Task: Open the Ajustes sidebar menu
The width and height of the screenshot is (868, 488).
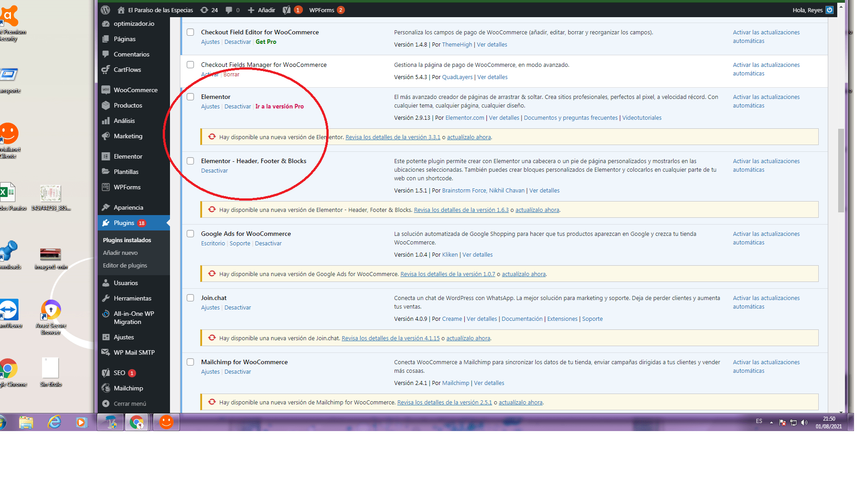Action: click(x=134, y=337)
